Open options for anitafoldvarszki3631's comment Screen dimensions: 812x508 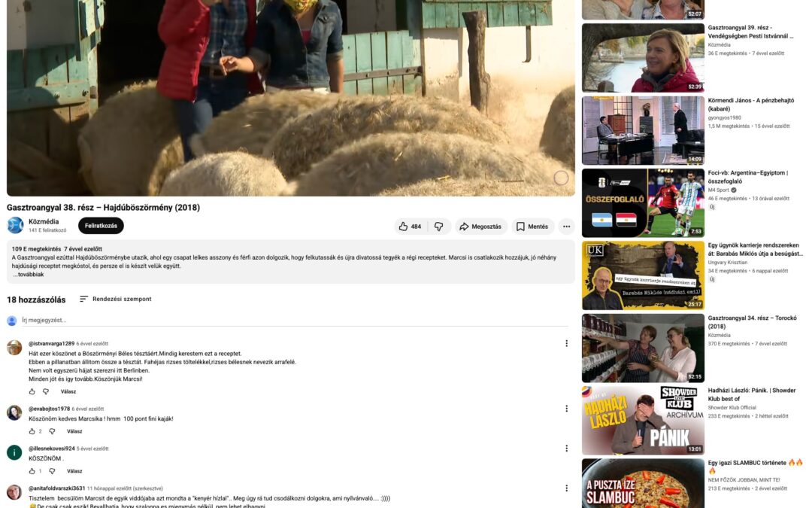(567, 488)
